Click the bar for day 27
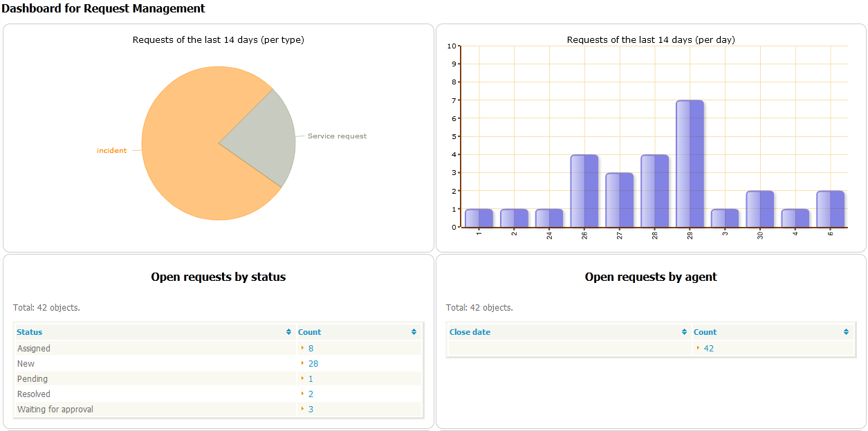The height and width of the screenshot is (431, 868). 619,200
